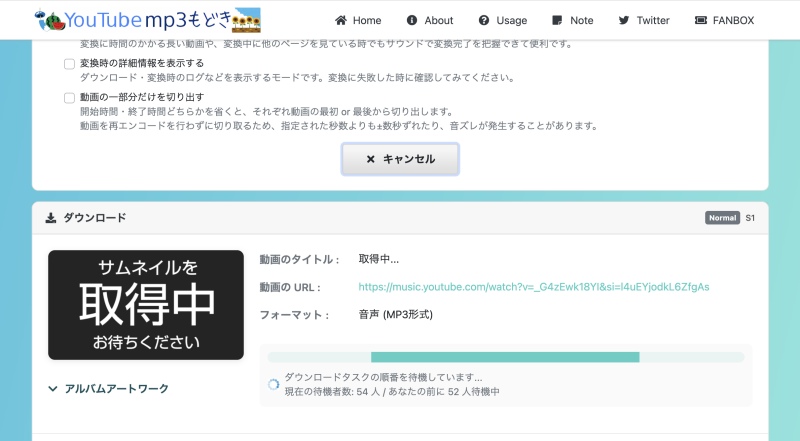Enable 変換時の詳細情報を表示する checkbox
Viewport: 800px width, 441px height.
69,64
